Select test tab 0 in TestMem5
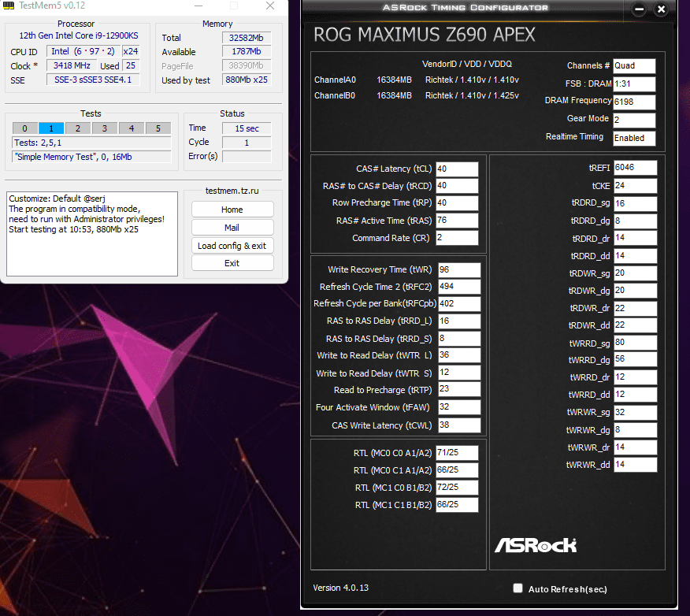Image resolution: width=690 pixels, height=616 pixels. click(x=24, y=128)
